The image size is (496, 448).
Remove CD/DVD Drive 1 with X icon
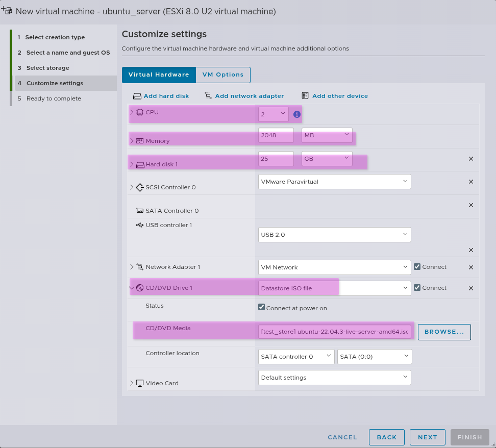click(x=471, y=288)
